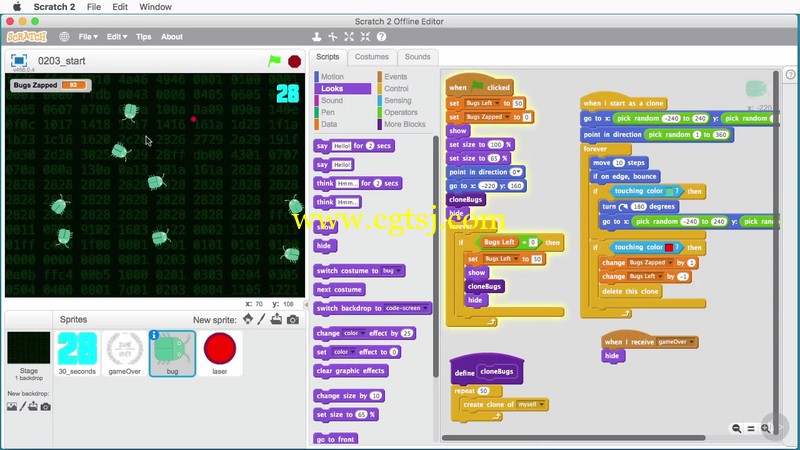Select Pen block category
Viewport: 800px width, 450px height.
328,112
